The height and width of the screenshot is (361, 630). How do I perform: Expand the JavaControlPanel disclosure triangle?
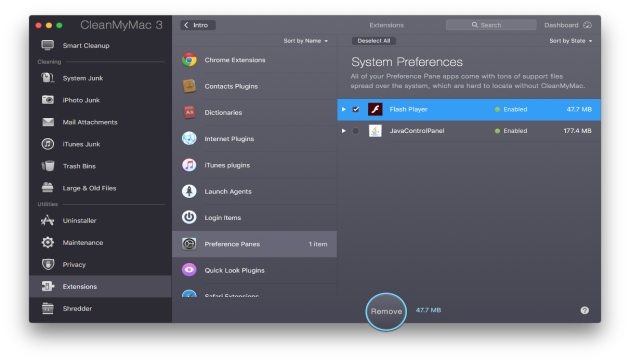pos(344,131)
